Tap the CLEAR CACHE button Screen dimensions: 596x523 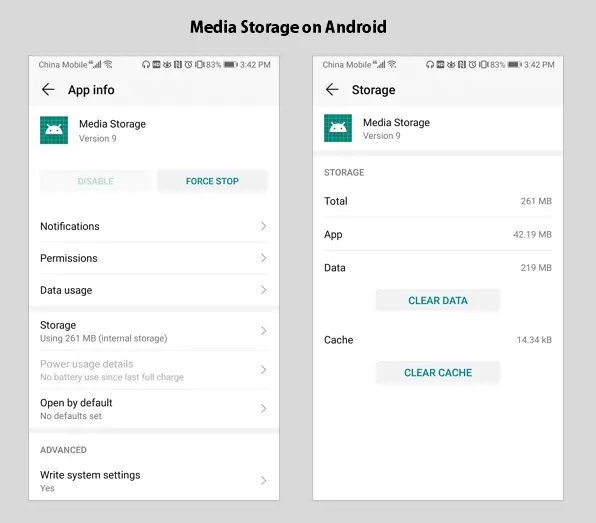point(438,372)
